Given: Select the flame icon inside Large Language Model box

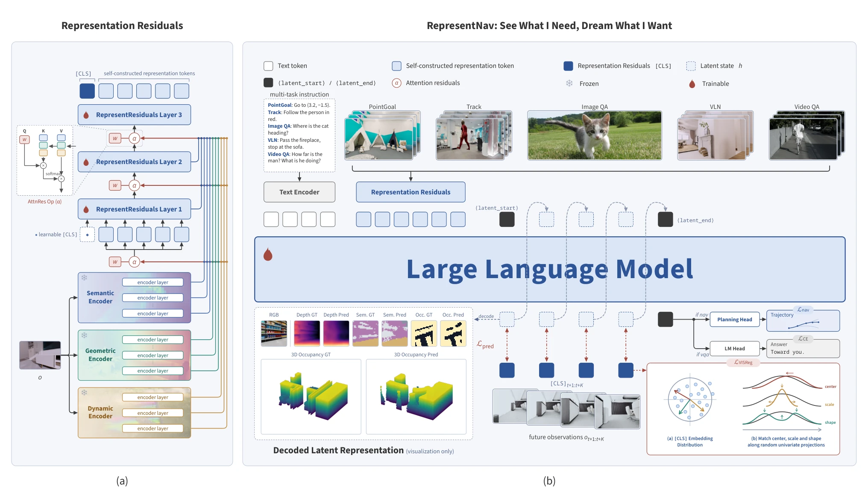Looking at the screenshot, I should [x=268, y=254].
